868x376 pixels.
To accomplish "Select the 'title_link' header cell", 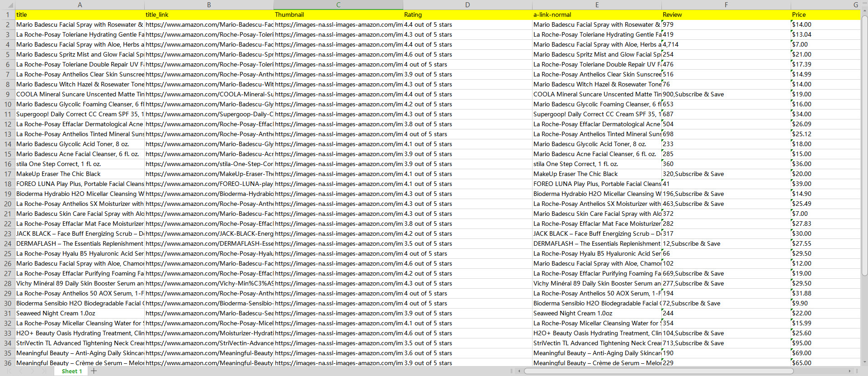I will coord(209,14).
